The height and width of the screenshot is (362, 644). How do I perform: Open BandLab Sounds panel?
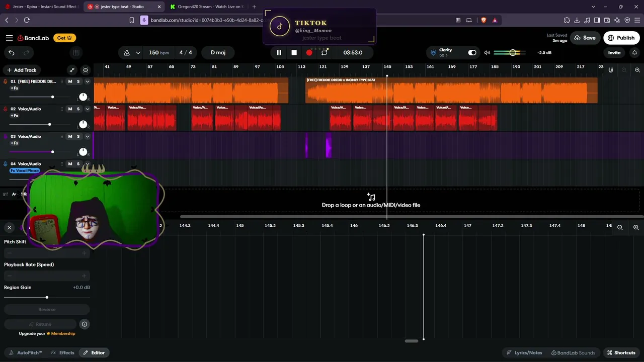point(573,353)
